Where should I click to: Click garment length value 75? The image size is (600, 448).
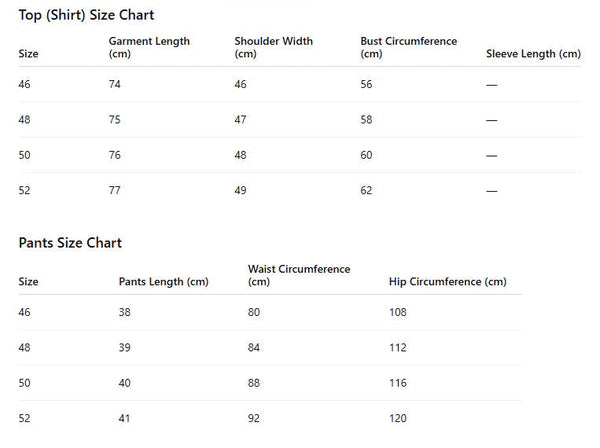(114, 120)
